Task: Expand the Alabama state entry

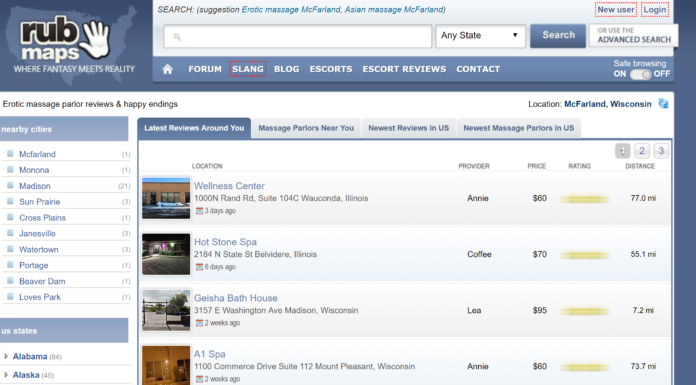Action: point(6,356)
